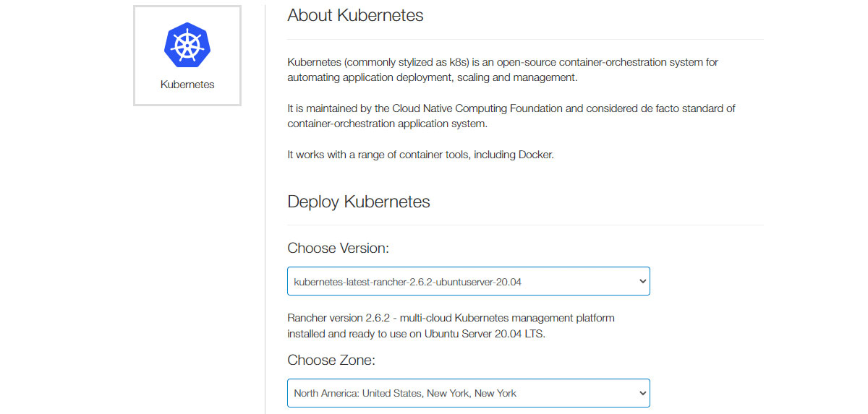Click the Rancher version 2.6.2 description text
The height and width of the screenshot is (414, 868).
click(451, 326)
